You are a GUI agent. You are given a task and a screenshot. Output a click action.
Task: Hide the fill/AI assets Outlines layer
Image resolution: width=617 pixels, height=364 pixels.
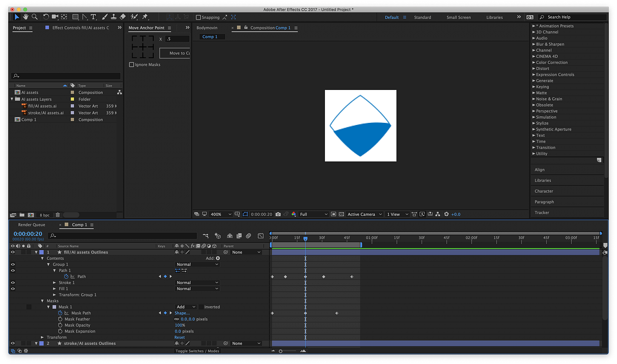[x=13, y=252]
